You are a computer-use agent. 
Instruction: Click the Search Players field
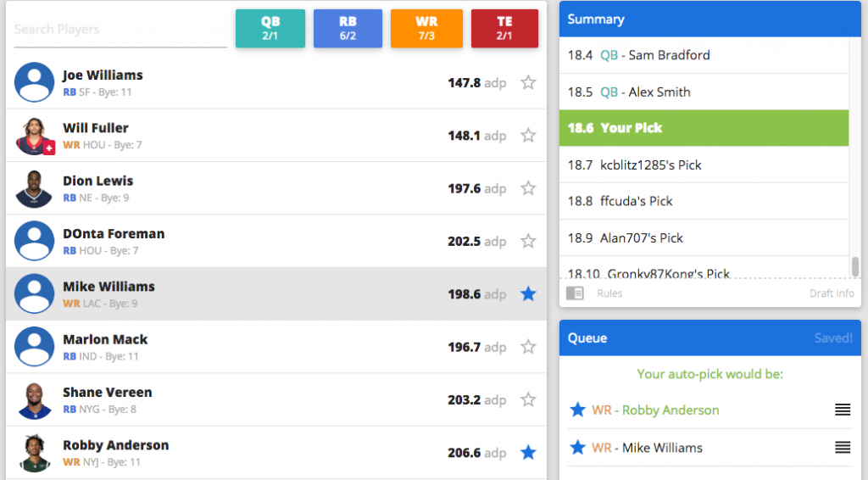[120, 30]
